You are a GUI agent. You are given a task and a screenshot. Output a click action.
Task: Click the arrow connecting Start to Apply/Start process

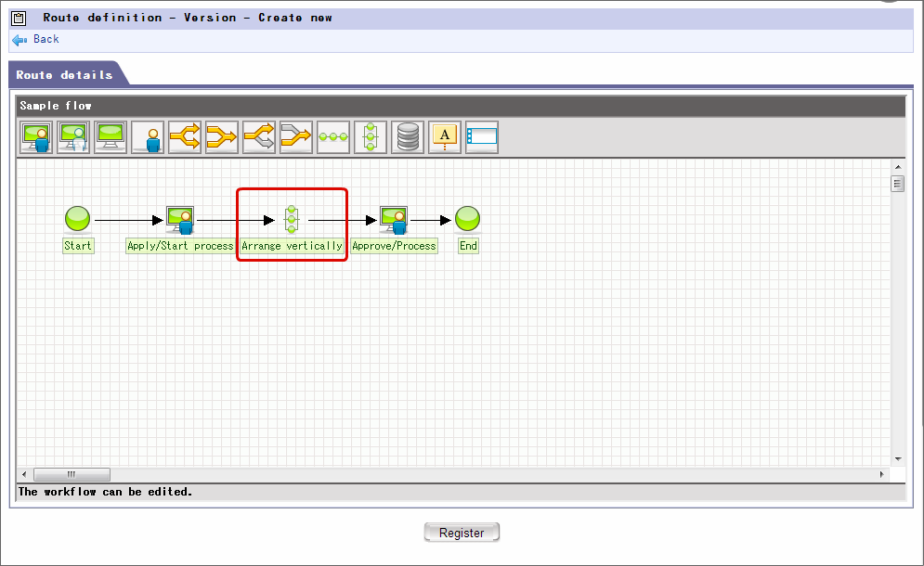click(x=128, y=220)
